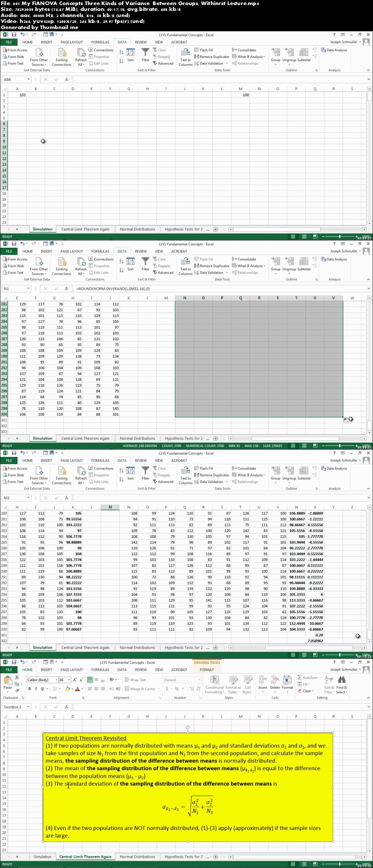Open From Other Sources dropdown in M2 frame
Screen dimensions: 373x868
coord(39,475)
